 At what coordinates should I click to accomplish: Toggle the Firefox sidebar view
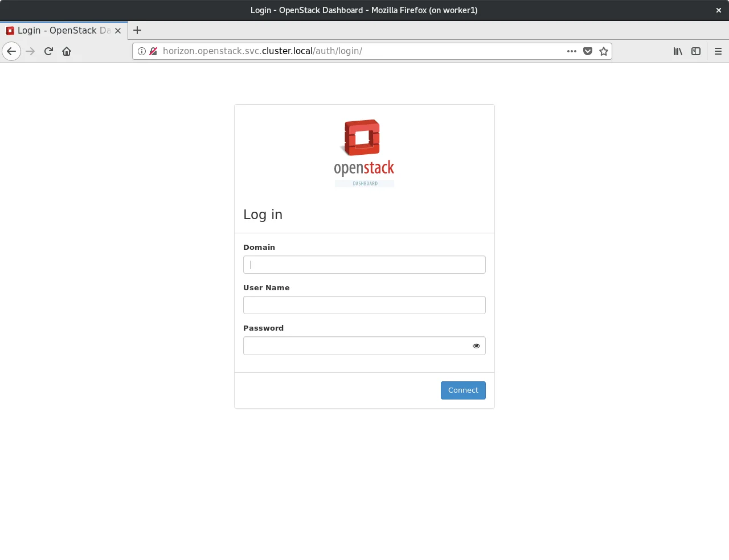pyautogui.click(x=696, y=51)
